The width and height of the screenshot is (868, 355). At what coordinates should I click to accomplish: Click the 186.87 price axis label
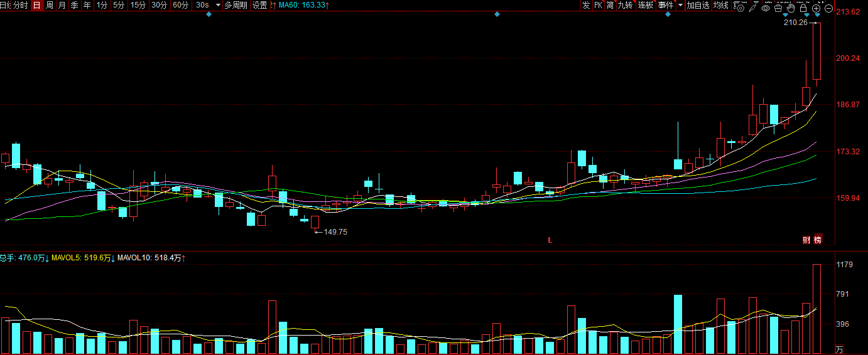coord(847,105)
